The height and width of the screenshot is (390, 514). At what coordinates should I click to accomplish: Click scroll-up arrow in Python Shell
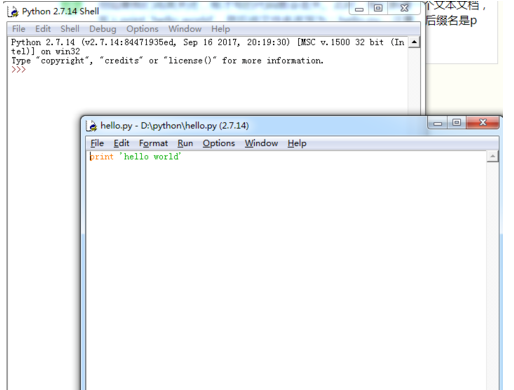414,42
